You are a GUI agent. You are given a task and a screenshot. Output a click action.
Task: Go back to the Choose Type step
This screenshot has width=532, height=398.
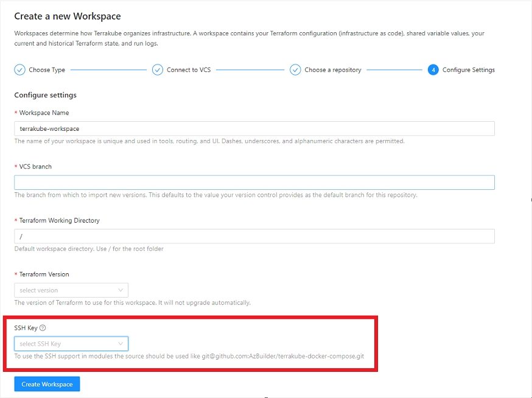pos(47,70)
